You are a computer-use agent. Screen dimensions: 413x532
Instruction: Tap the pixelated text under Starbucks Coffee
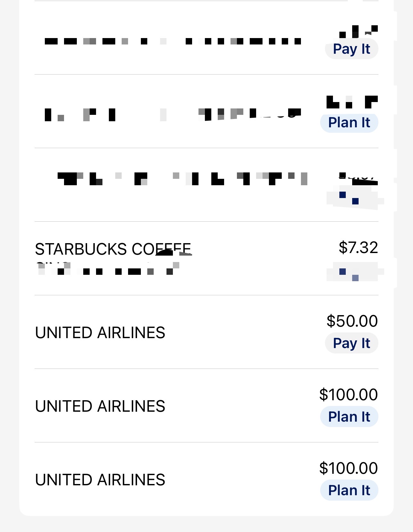[x=107, y=269]
